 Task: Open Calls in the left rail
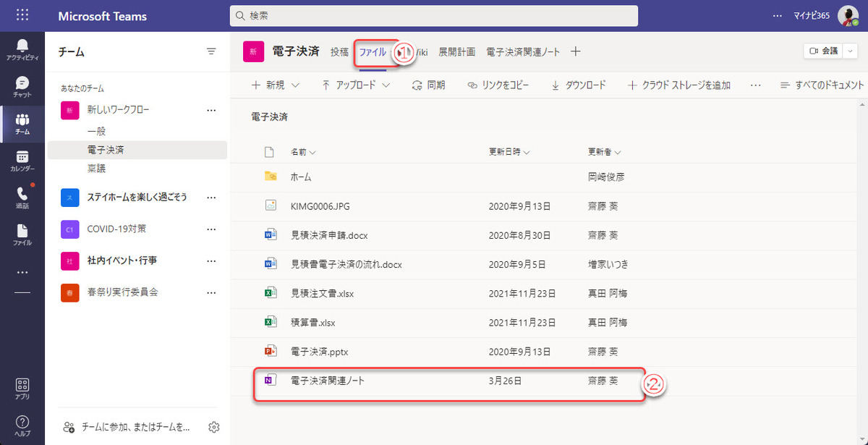(x=22, y=198)
